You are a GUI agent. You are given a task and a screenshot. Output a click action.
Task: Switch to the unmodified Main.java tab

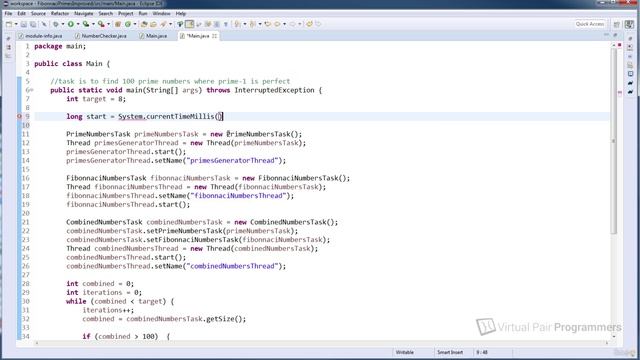coord(153,36)
